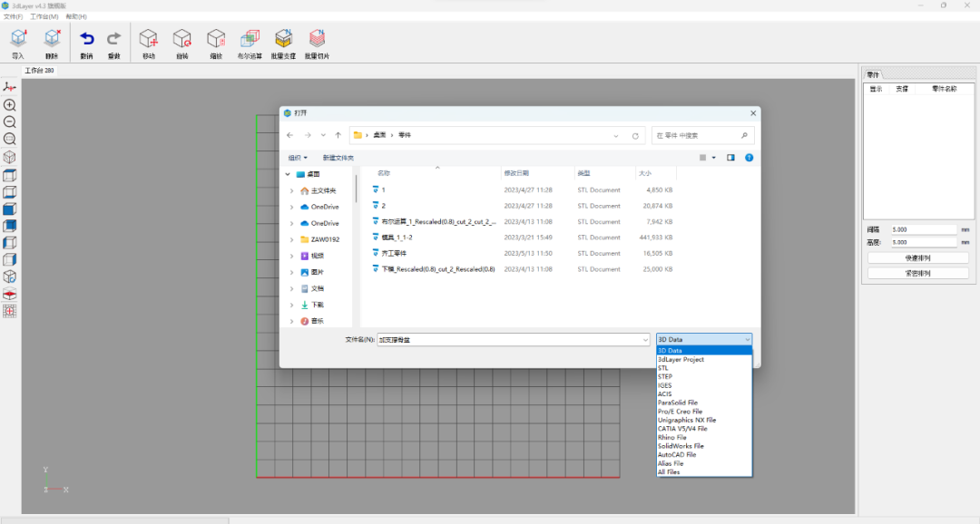Choose SolidWorks File in the type list
Screen dimensions: 980x524
(704, 446)
